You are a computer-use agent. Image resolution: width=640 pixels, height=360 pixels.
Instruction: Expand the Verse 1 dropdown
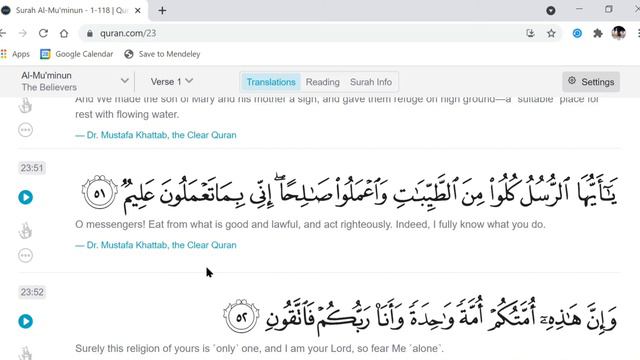(171, 82)
